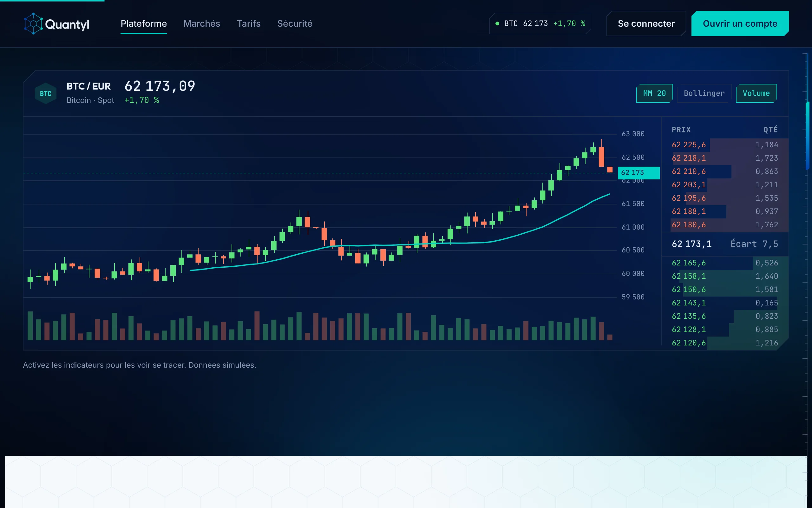Screen dimensions: 812x508
Task: Select ask row 62 218,1
Action: pyautogui.click(x=725, y=158)
